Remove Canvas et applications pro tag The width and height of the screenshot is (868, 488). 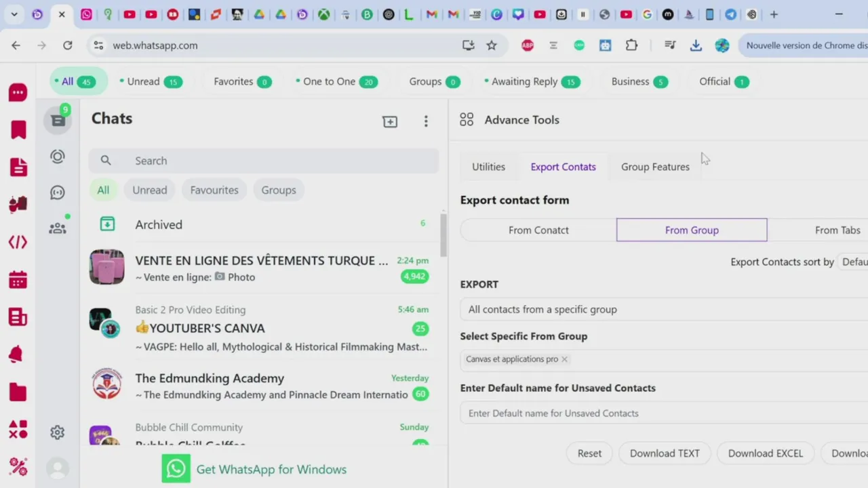point(564,359)
